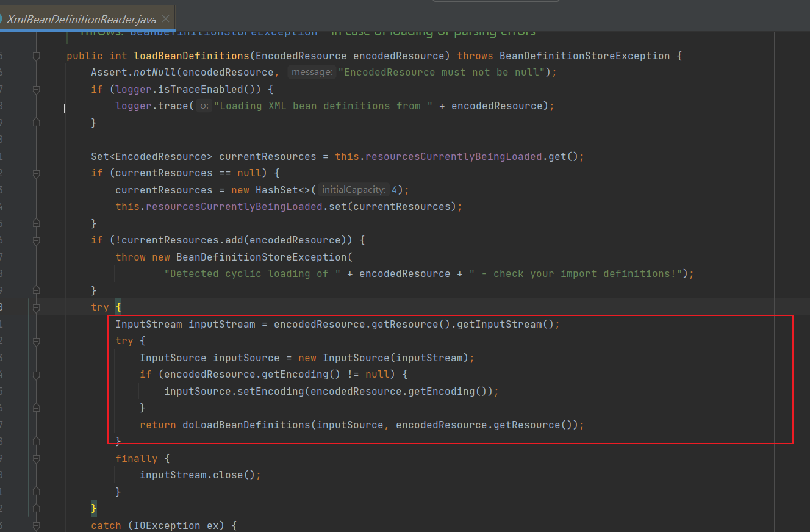Click the "Detected cyclic loading of " string
The width and height of the screenshot is (810, 532).
(253, 274)
